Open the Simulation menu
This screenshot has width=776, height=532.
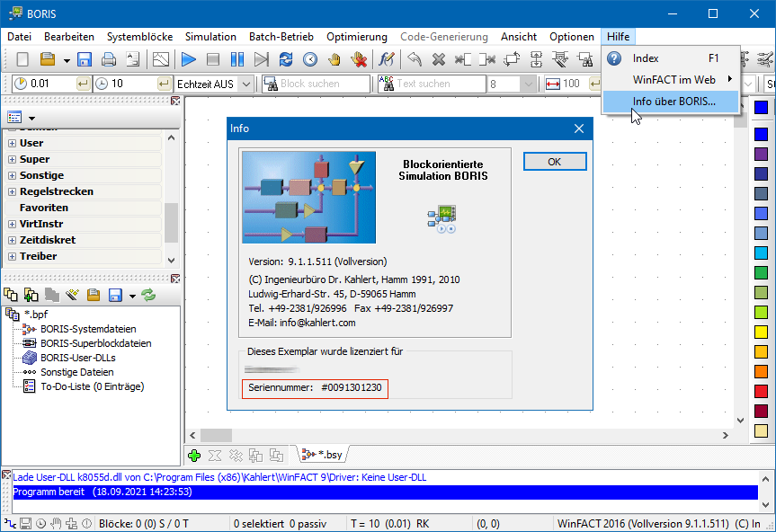tap(210, 37)
